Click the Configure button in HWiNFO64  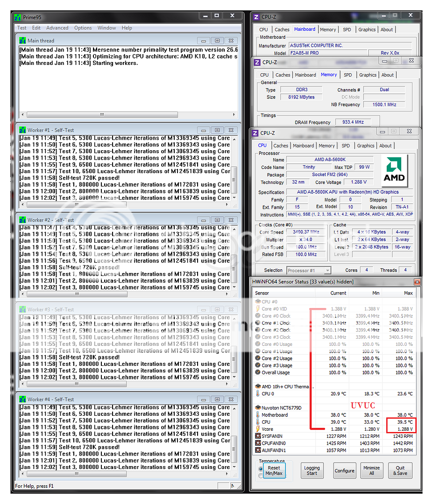(x=344, y=470)
